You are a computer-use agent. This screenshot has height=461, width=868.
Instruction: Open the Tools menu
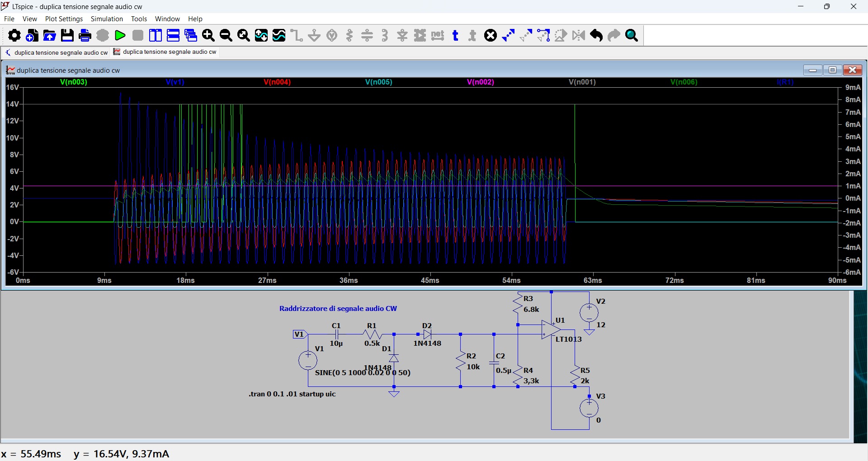139,19
